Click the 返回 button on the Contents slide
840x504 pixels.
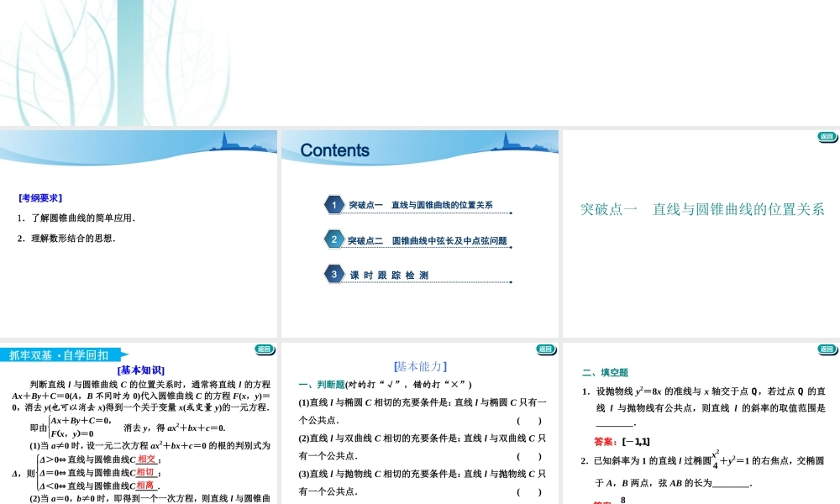[546, 136]
